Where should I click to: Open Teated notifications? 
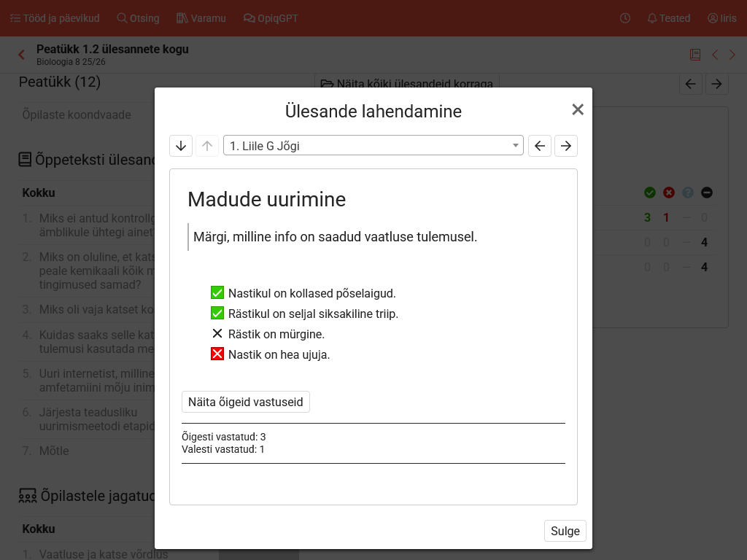click(x=668, y=18)
